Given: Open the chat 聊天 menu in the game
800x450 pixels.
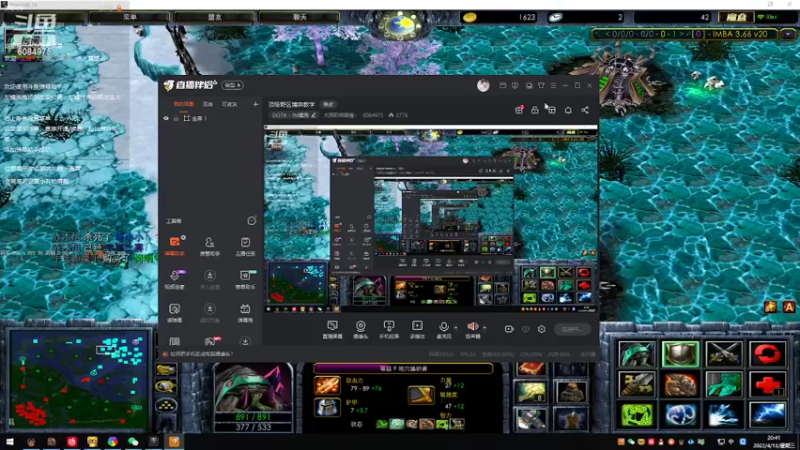Looking at the screenshot, I should [299, 17].
